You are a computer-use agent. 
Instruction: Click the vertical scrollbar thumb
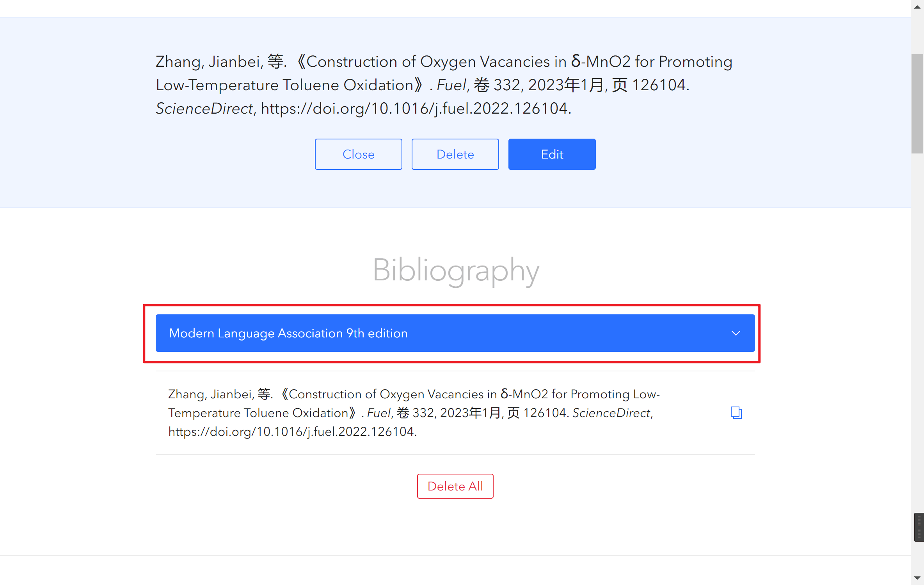[x=917, y=103]
